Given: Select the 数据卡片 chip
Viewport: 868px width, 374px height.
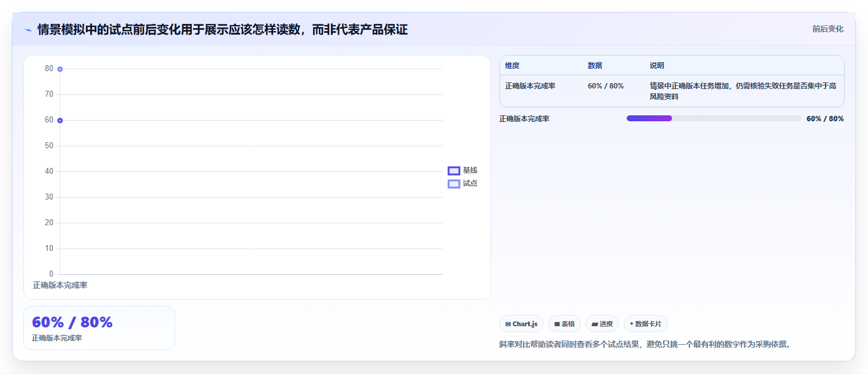Looking at the screenshot, I should (x=646, y=324).
